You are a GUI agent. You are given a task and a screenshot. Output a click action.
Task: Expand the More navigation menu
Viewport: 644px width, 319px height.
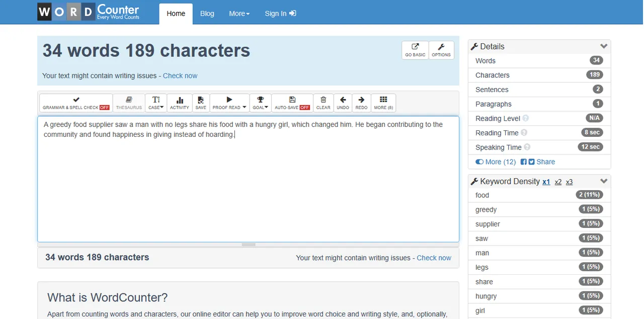coord(239,14)
